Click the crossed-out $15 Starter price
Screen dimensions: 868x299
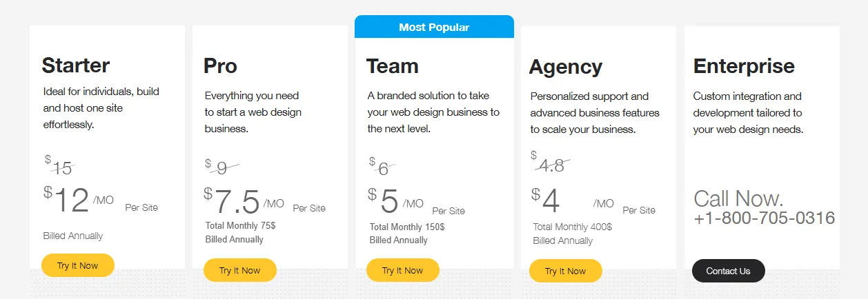coord(61,167)
